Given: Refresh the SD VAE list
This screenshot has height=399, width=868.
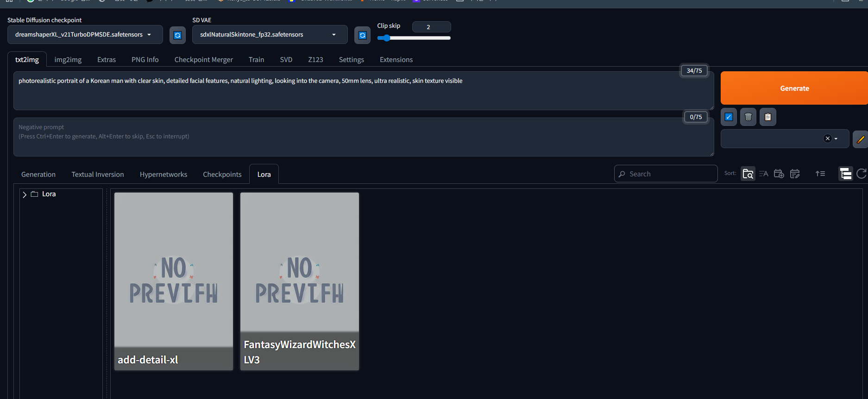Looking at the screenshot, I should coord(362,35).
